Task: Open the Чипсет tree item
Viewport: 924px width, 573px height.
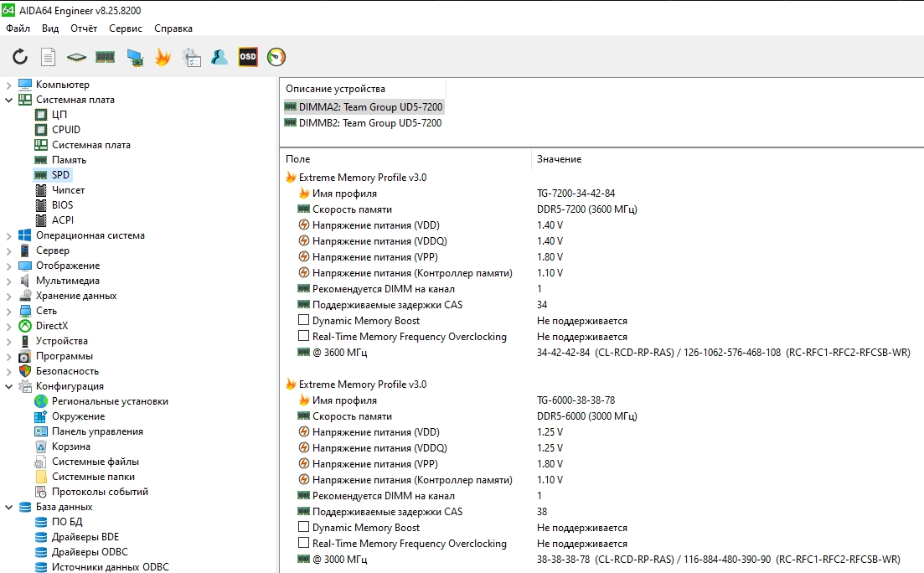Action: click(69, 190)
